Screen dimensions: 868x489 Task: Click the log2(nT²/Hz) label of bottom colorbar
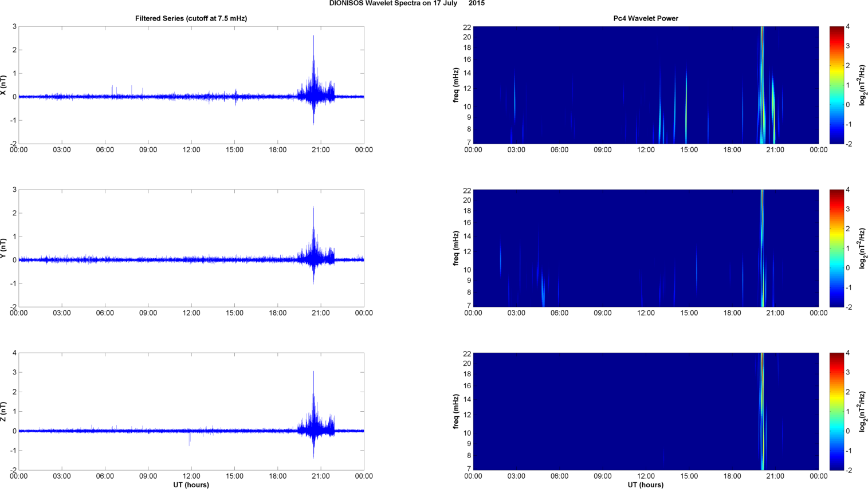(862, 412)
